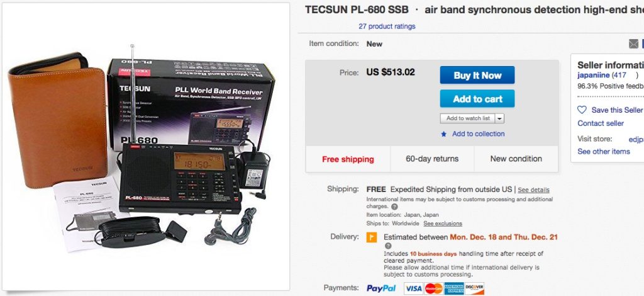The height and width of the screenshot is (296, 644).
Task: Click the orange flag delivery icon
Action: pyautogui.click(x=372, y=237)
